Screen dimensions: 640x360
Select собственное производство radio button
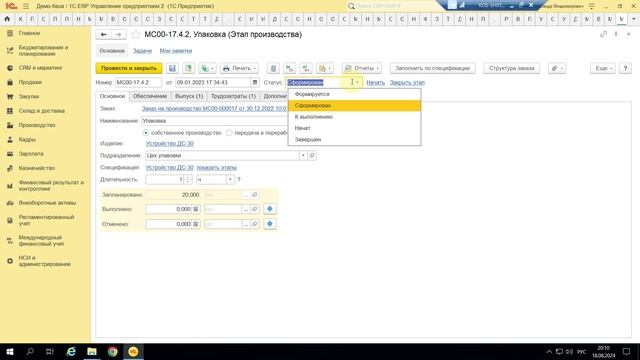[x=146, y=133]
